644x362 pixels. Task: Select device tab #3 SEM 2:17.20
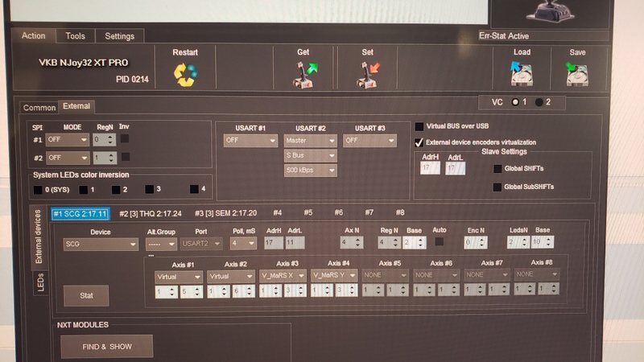[225, 213]
